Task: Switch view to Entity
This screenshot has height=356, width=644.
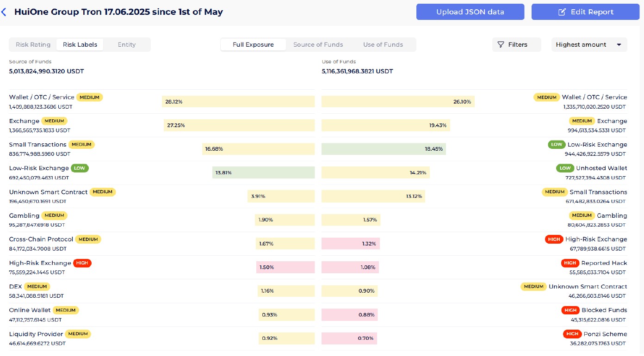Action: [x=126, y=45]
